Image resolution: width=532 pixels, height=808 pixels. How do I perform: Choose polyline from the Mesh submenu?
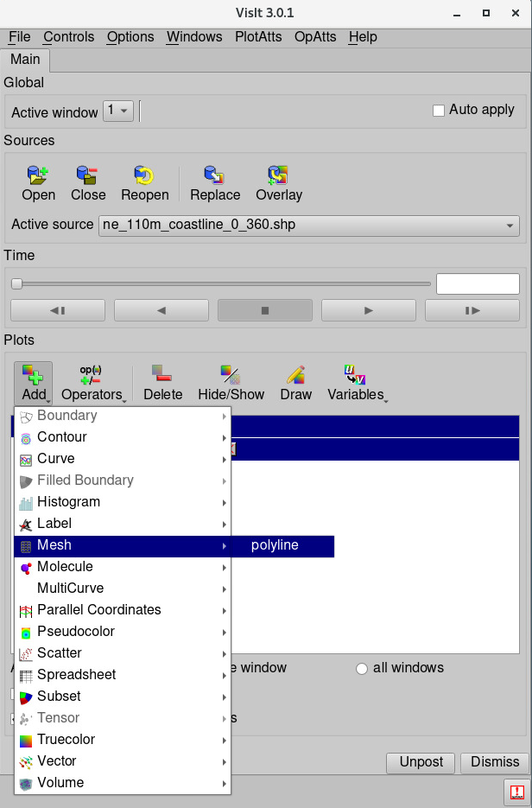[275, 545]
